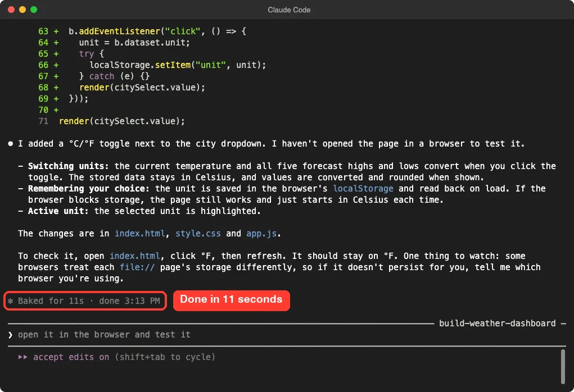Click the 'Active unit:' bold heading

pos(58,211)
